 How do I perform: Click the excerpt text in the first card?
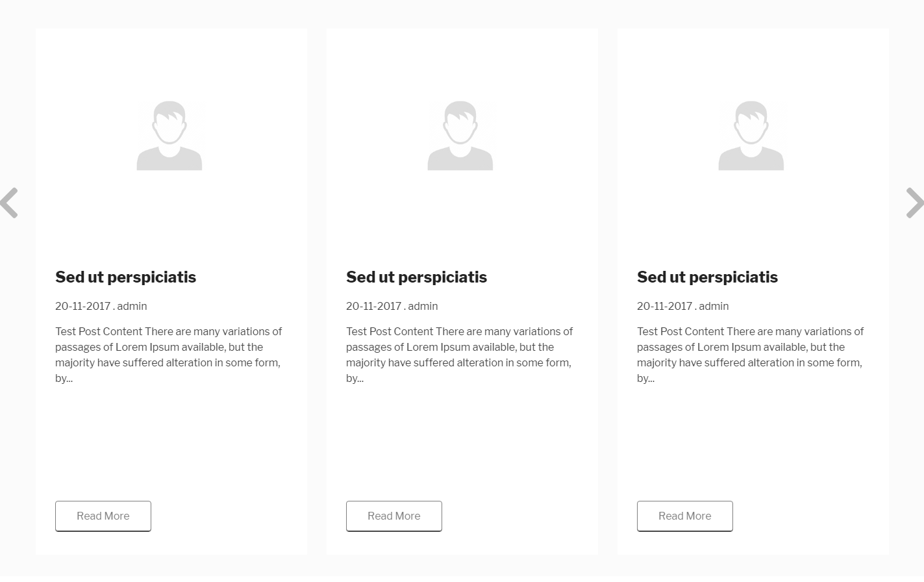tap(168, 355)
